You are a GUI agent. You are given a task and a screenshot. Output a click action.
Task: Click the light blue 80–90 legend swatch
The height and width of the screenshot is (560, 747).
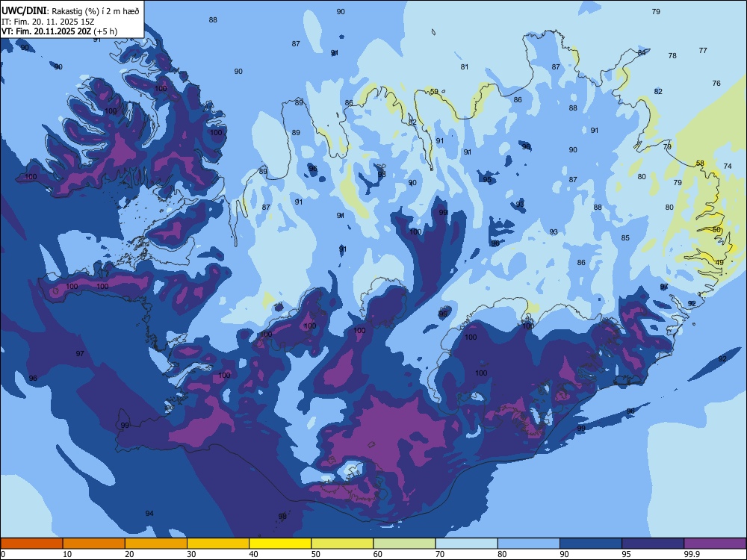[x=528, y=544]
